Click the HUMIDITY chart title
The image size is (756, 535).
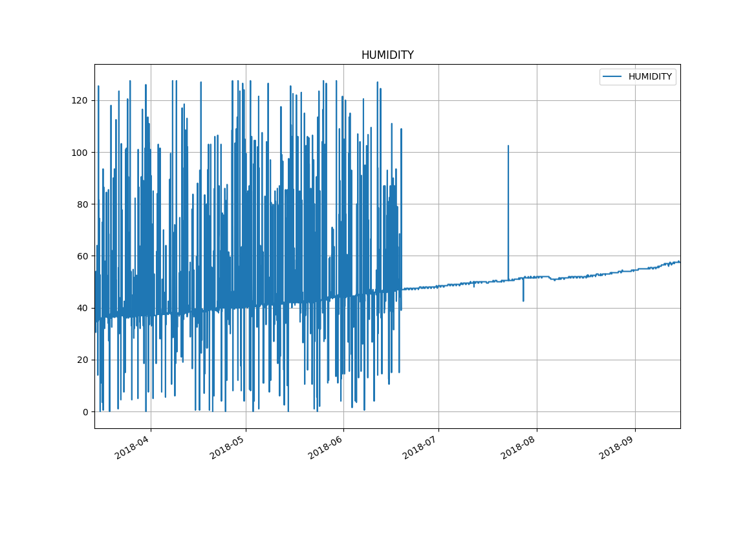point(387,56)
